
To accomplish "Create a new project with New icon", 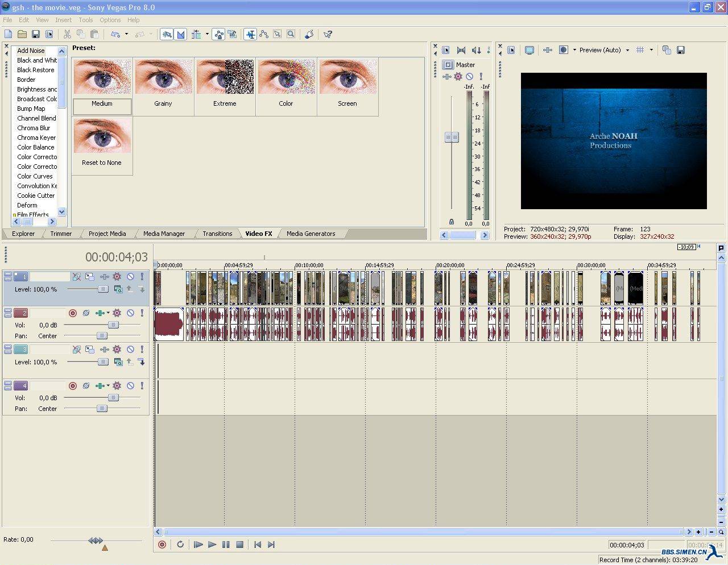I will coord(8,34).
